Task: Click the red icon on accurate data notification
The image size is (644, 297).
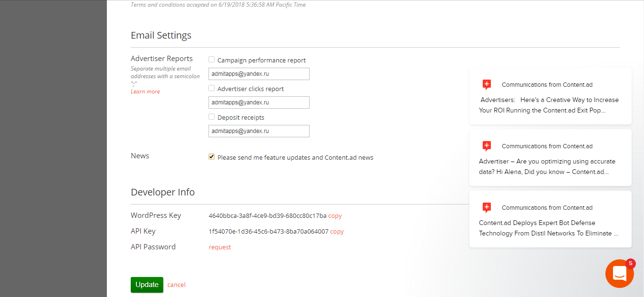Action: [487, 146]
